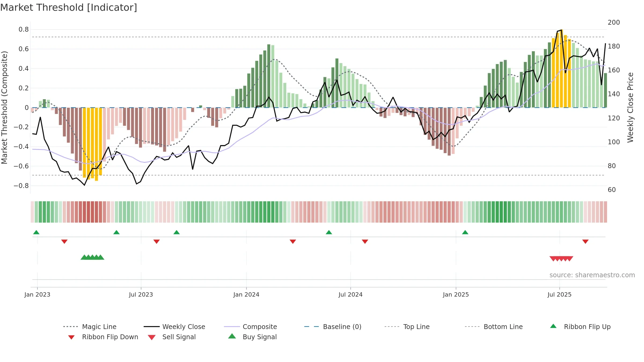The width and height of the screenshot is (644, 362).
Task: Click the green flip-up marker at Jan 2023
Action: click(x=36, y=232)
